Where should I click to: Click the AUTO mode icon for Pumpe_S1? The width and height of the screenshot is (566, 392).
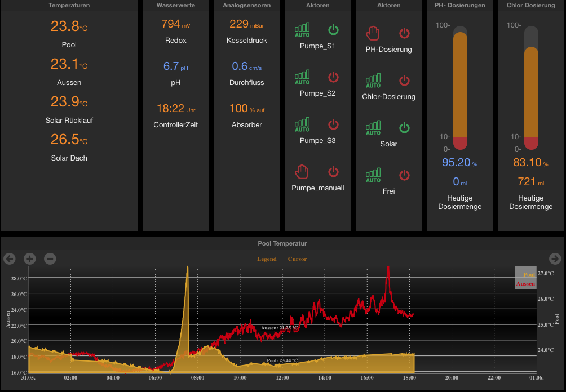[302, 30]
